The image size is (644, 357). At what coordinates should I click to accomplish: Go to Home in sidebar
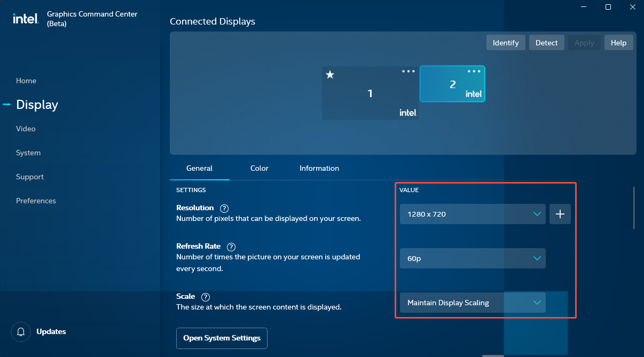26,81
